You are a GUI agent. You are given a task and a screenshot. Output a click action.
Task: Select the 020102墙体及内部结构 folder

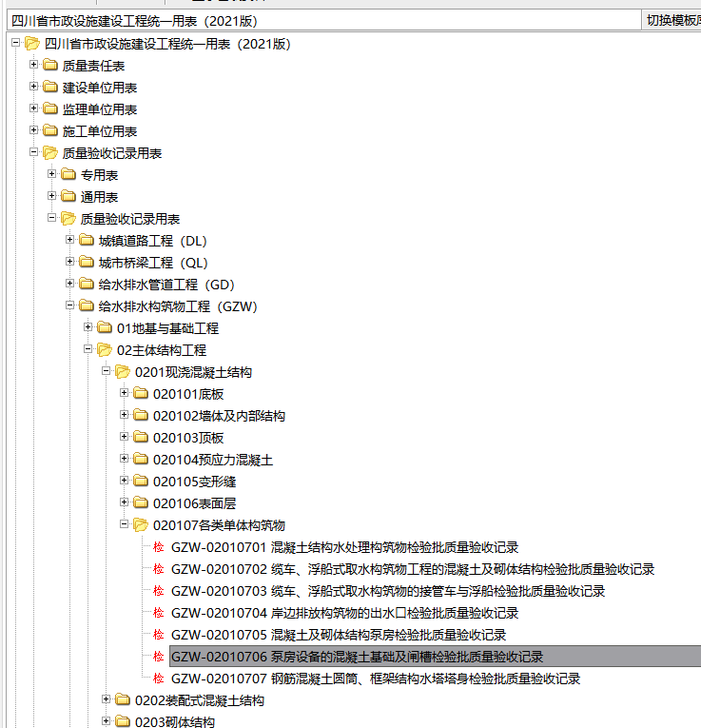coord(219,416)
